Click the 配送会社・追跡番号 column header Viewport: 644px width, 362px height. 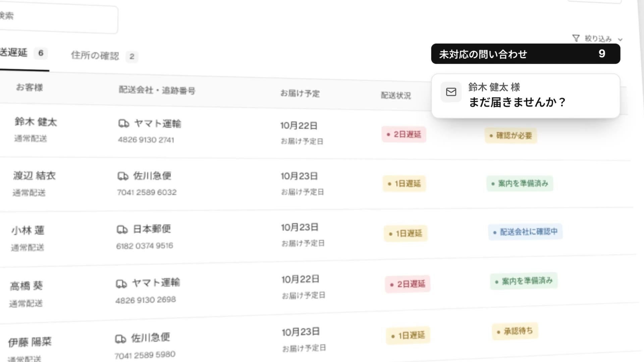pyautogui.click(x=157, y=90)
